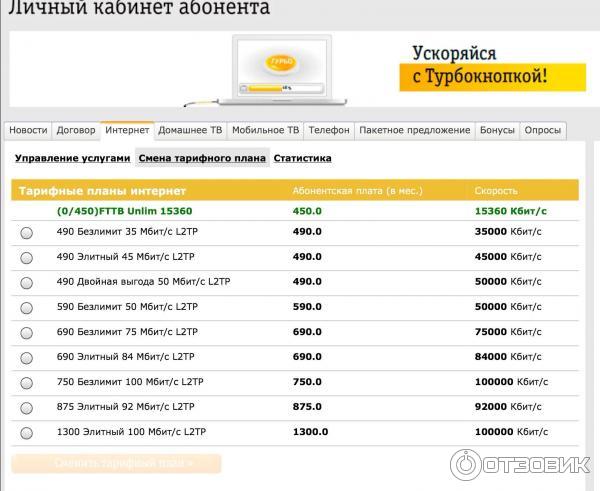Click the Управление услугами link

[x=73, y=158]
